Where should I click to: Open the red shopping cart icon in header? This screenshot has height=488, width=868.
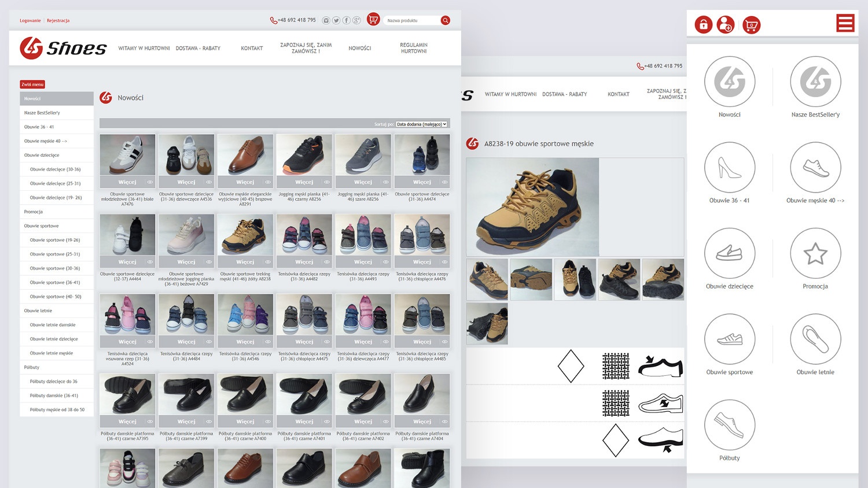click(x=373, y=20)
